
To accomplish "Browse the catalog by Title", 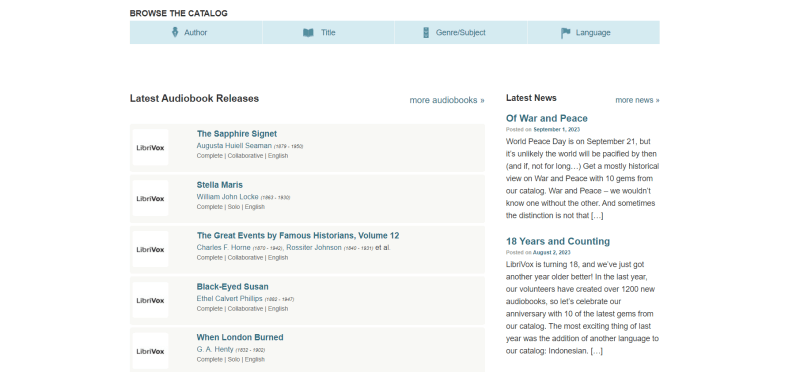I will (x=328, y=32).
